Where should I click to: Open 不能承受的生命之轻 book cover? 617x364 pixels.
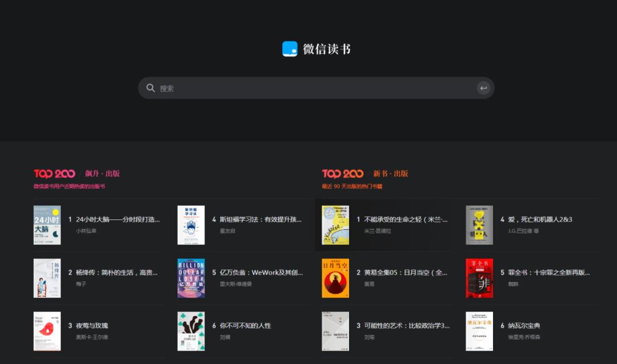335,225
